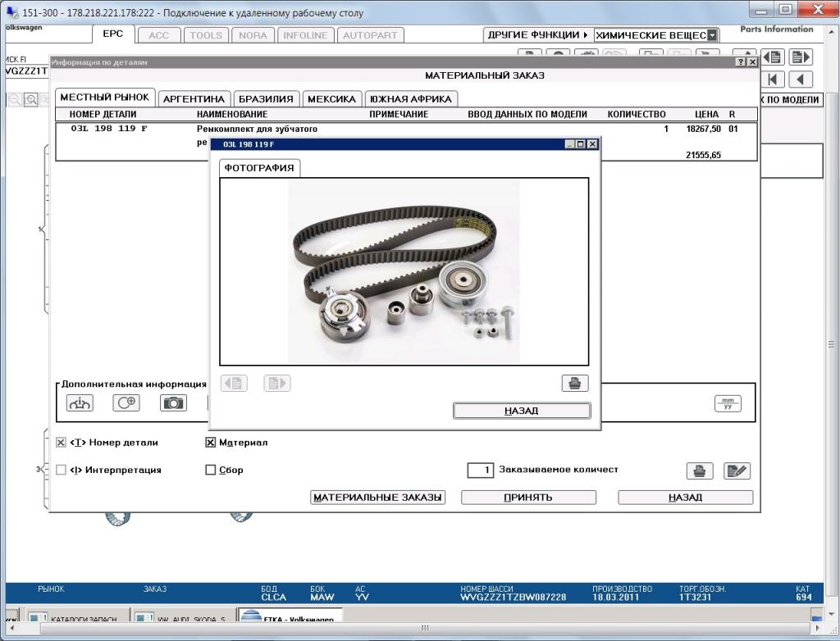Screen dimensions: 840x641
Task: Click the part info icon with 'i' symbol
Action: (x=80, y=402)
